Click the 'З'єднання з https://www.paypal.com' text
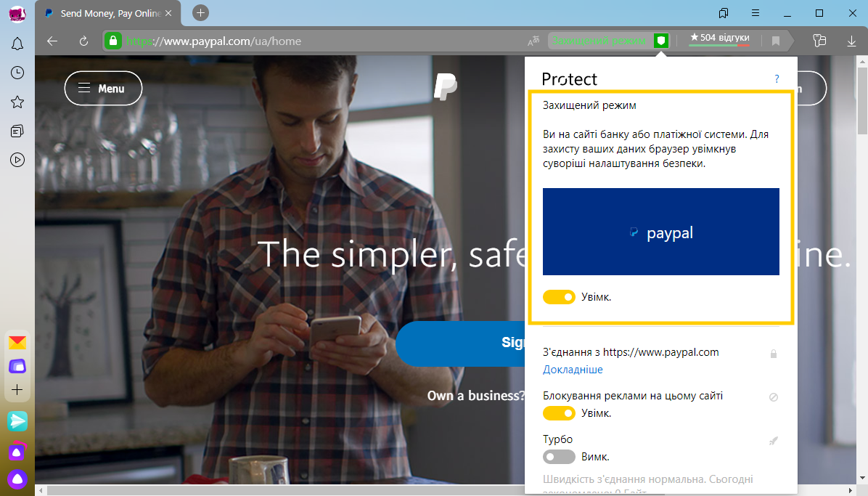The width and height of the screenshot is (868, 496). click(631, 352)
